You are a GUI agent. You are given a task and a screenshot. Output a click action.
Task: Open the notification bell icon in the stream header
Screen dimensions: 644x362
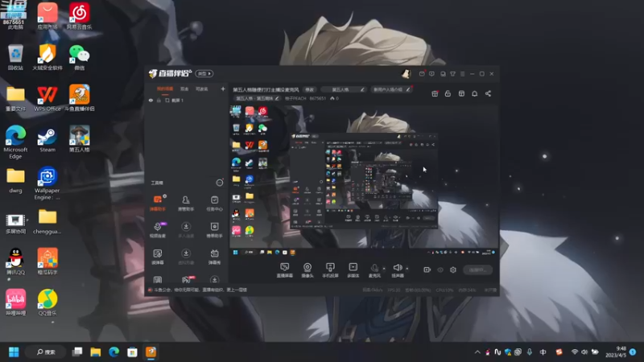[x=474, y=93]
